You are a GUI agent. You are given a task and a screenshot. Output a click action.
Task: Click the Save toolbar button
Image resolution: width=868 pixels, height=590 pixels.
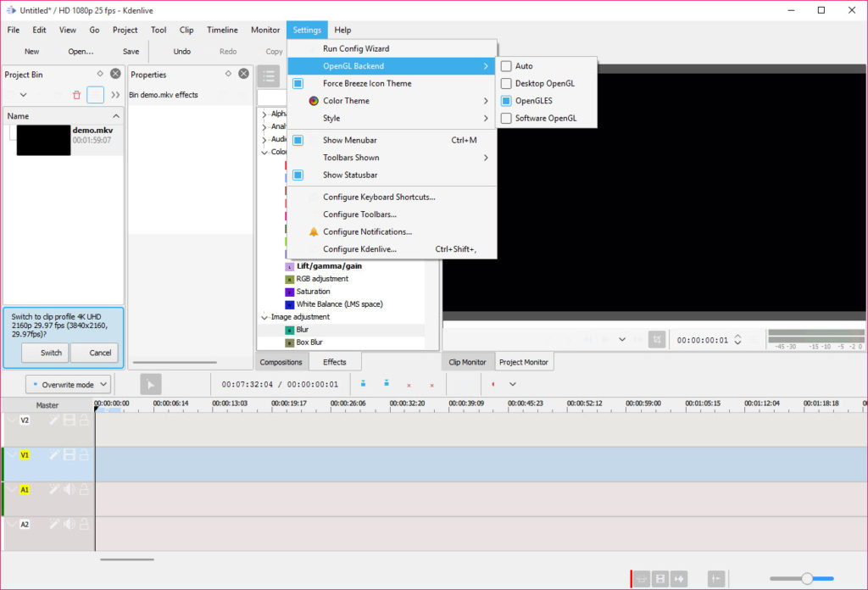click(x=131, y=52)
